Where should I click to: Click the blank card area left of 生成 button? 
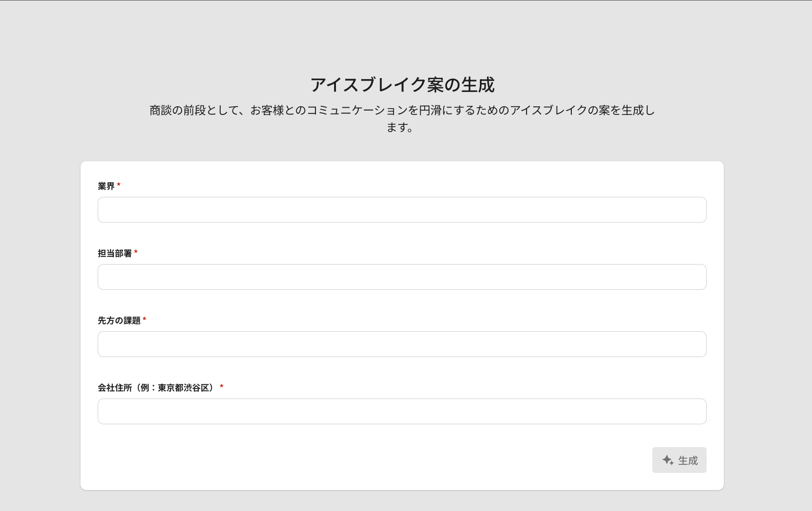pyautogui.click(x=372, y=460)
